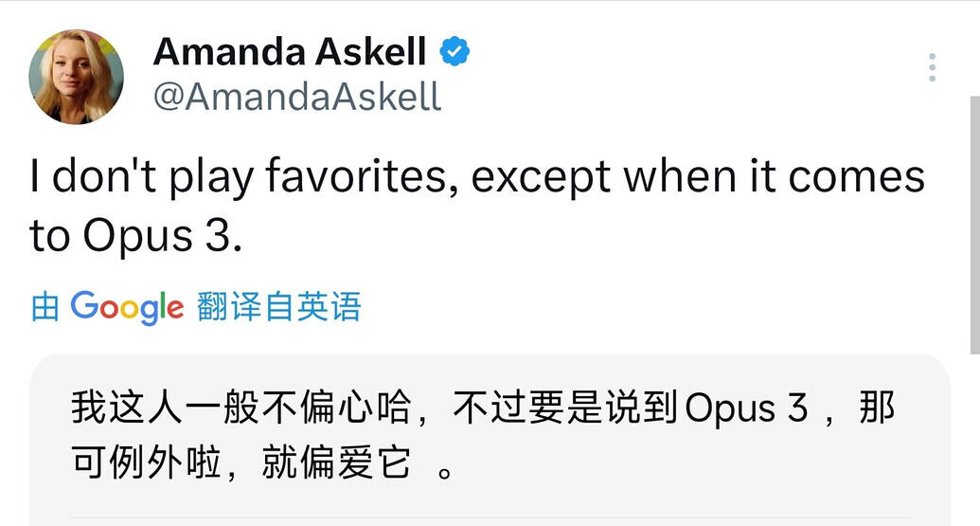The width and height of the screenshot is (980, 526).
Task: Open the @AmandaAskell handle link
Action: (x=297, y=97)
